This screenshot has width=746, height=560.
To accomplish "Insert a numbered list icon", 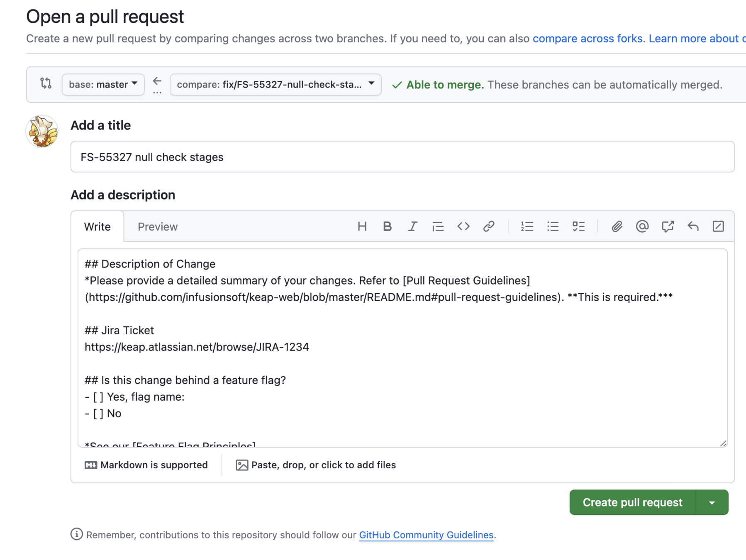I will (527, 226).
